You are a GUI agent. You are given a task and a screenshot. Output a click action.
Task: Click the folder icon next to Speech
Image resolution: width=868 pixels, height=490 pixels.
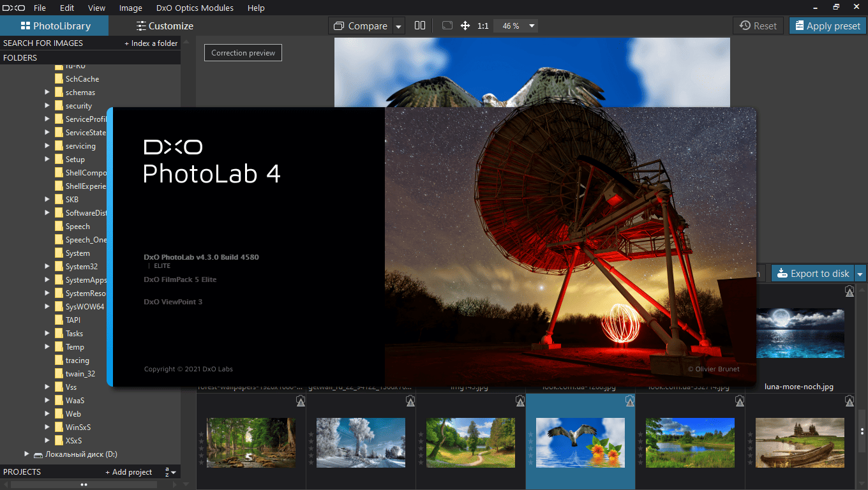pyautogui.click(x=59, y=226)
